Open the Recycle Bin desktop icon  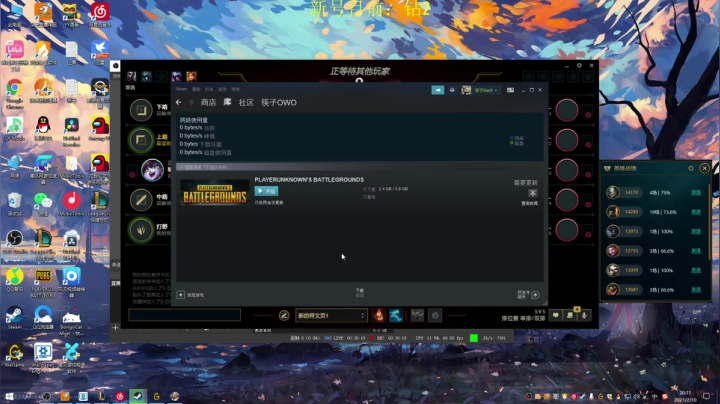[15, 204]
